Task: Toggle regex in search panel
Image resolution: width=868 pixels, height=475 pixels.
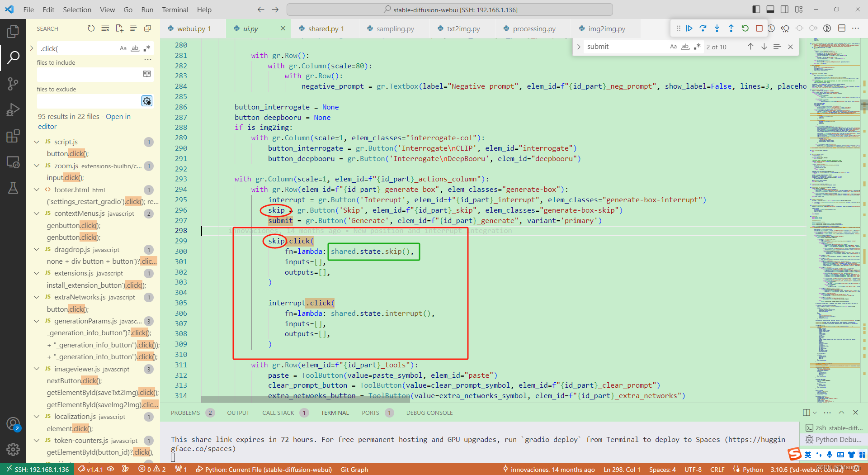Action: tap(146, 48)
